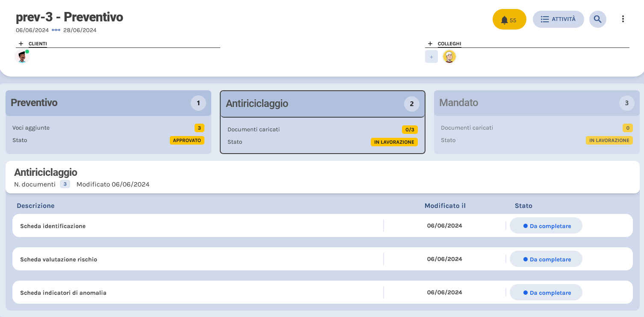Click the plus icon beside Colleghi
Viewport: 644px width, 317px height.
pos(430,44)
